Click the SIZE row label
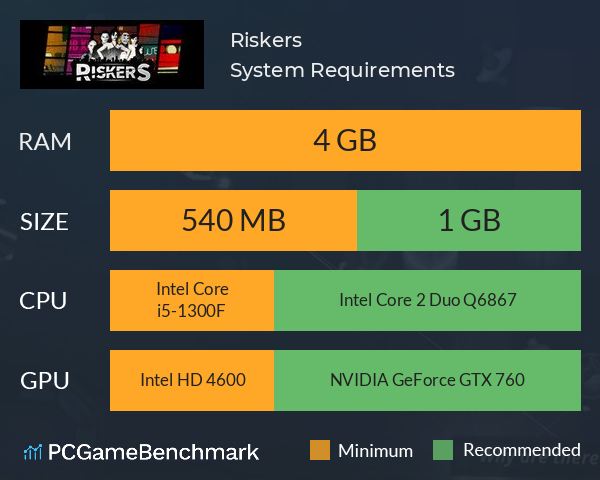The width and height of the screenshot is (600, 480). (x=44, y=222)
